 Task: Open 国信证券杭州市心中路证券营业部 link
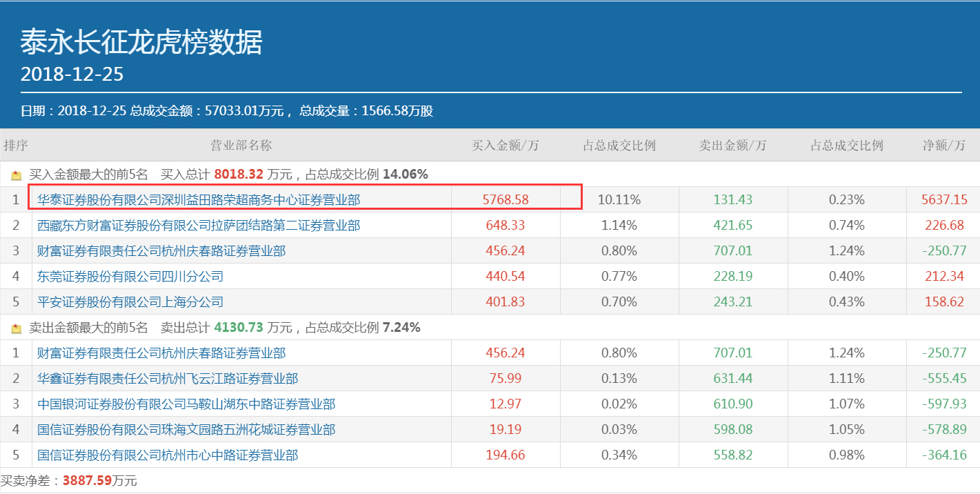point(168,455)
